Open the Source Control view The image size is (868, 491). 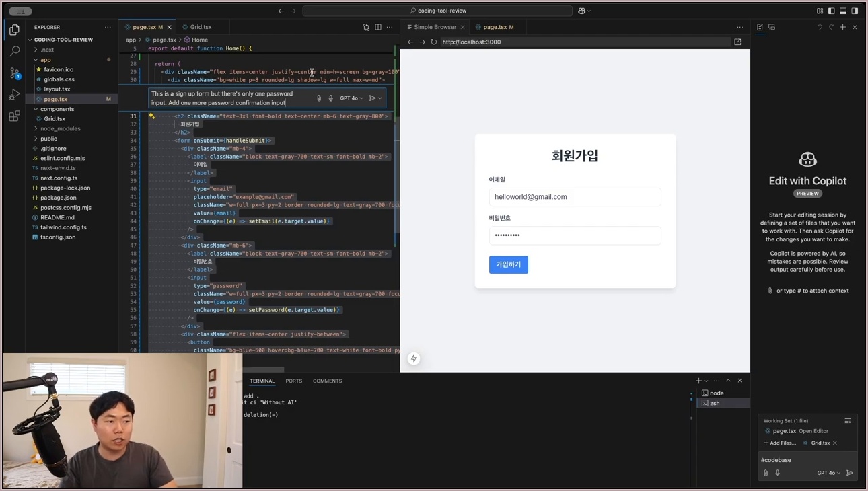point(14,73)
